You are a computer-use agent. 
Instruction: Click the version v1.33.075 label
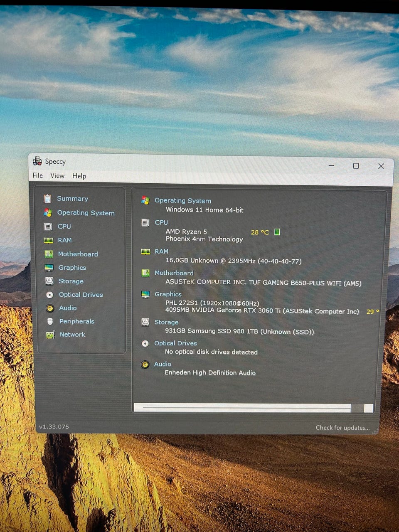click(x=54, y=427)
